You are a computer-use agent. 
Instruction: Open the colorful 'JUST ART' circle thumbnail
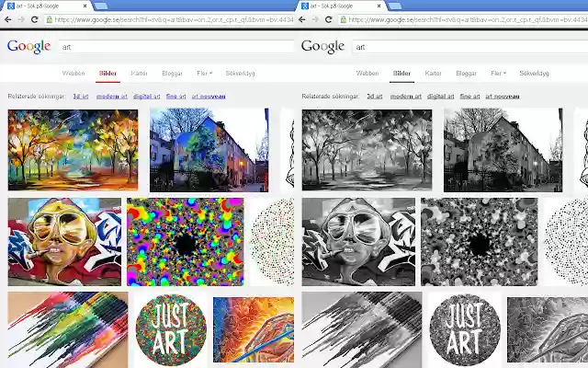pos(171,329)
